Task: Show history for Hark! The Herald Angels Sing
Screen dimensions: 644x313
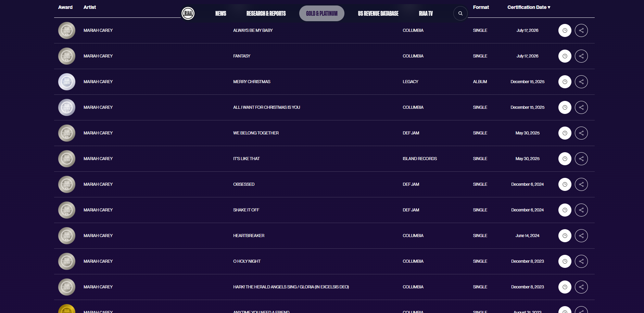Action: coord(565,287)
